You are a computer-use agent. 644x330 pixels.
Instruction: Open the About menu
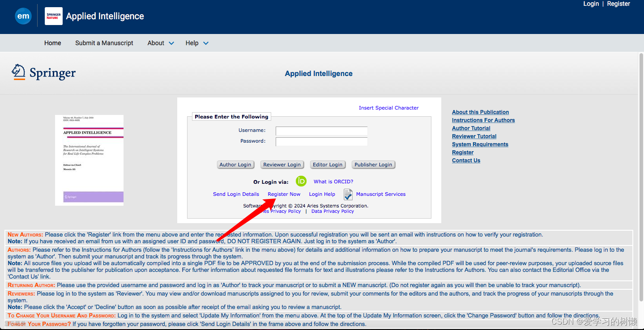pos(156,43)
